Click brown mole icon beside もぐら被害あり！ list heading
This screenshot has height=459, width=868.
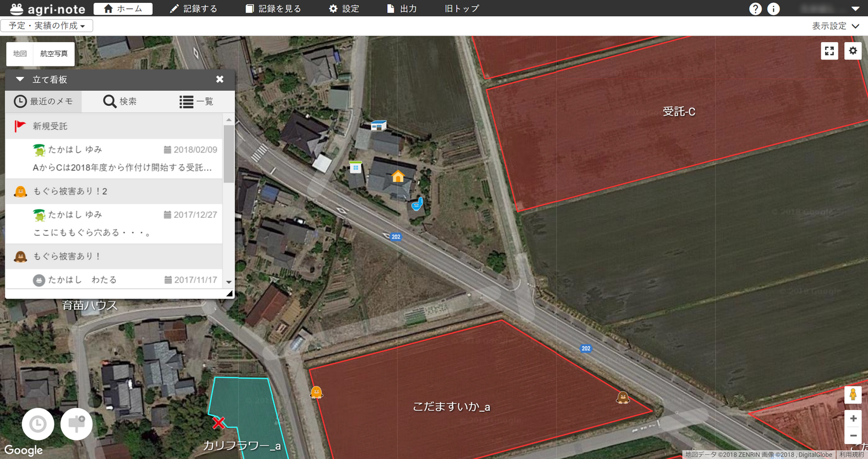click(21, 256)
